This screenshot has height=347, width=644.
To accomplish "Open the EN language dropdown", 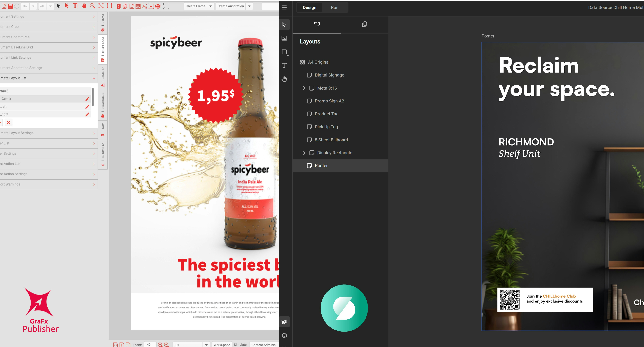I will pyautogui.click(x=206, y=345).
